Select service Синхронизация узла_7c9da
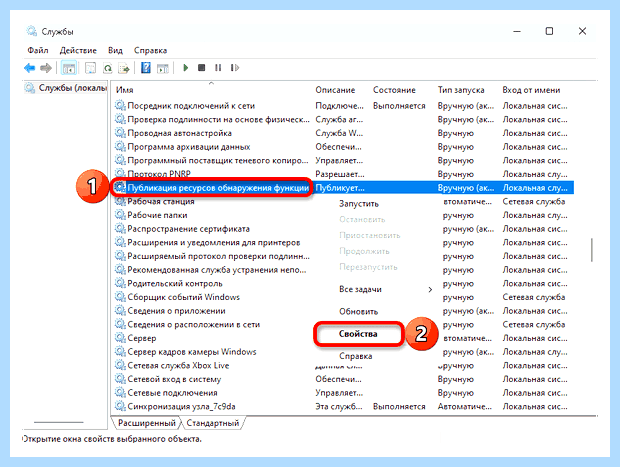 [181, 406]
